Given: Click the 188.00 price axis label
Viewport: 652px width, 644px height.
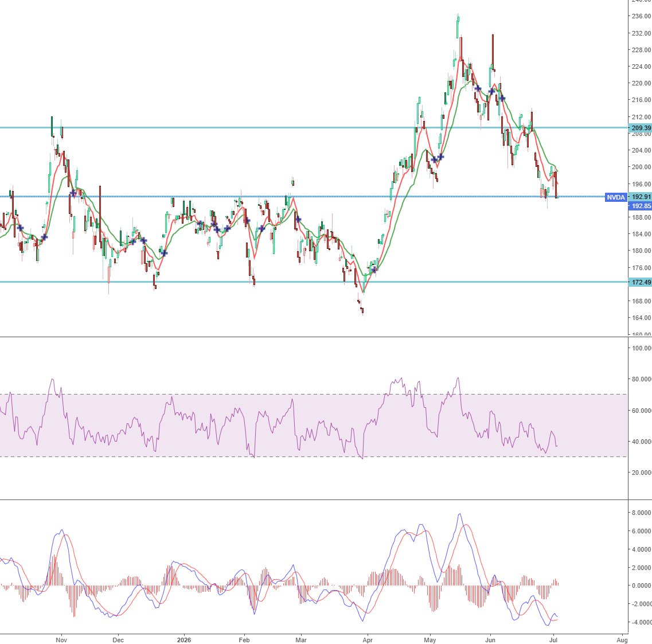Looking at the screenshot, I should click(x=641, y=217).
